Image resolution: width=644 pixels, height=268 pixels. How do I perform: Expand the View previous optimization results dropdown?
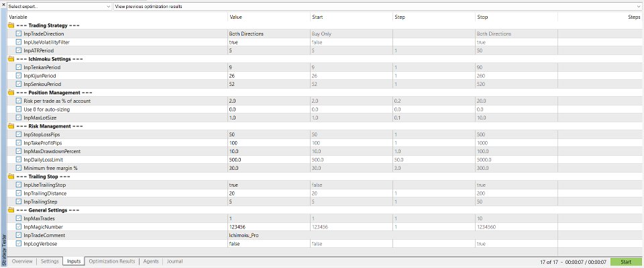(378, 7)
